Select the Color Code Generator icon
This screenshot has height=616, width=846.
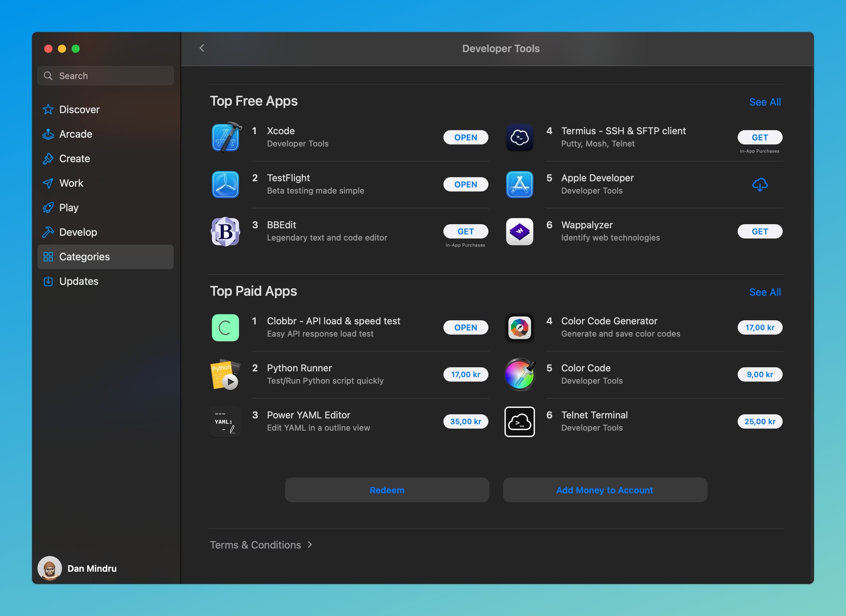(519, 327)
